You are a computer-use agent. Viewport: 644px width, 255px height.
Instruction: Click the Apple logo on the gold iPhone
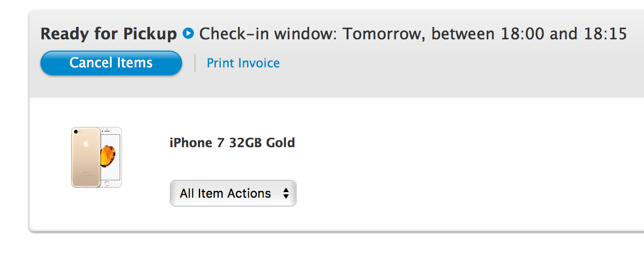[86, 144]
